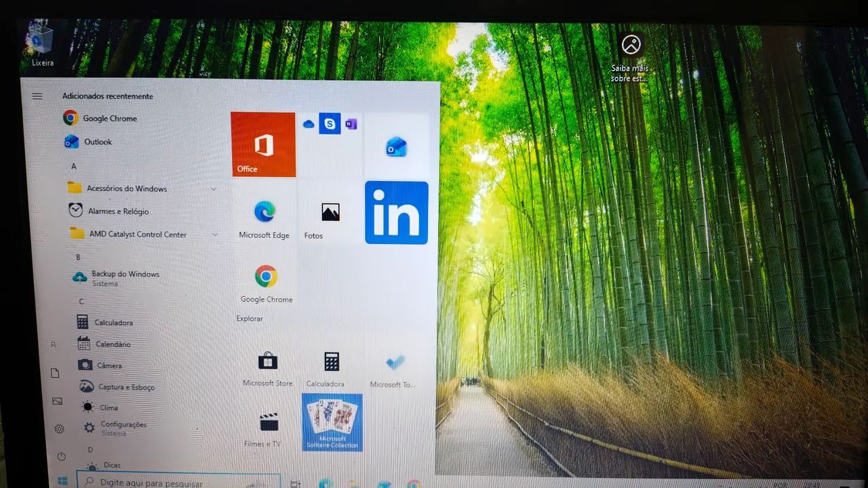This screenshot has width=868, height=488.
Task: Click the Digite aqui para pesquisar box
Action: point(178,481)
